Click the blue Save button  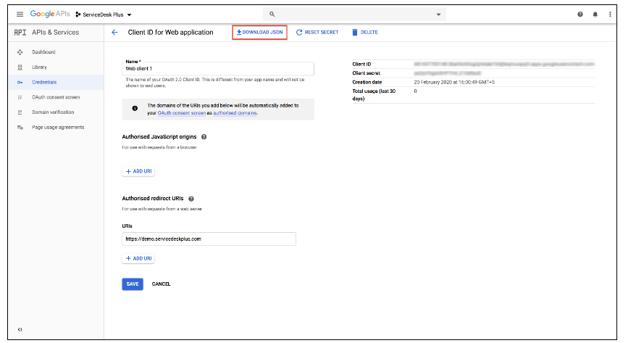pyautogui.click(x=133, y=284)
